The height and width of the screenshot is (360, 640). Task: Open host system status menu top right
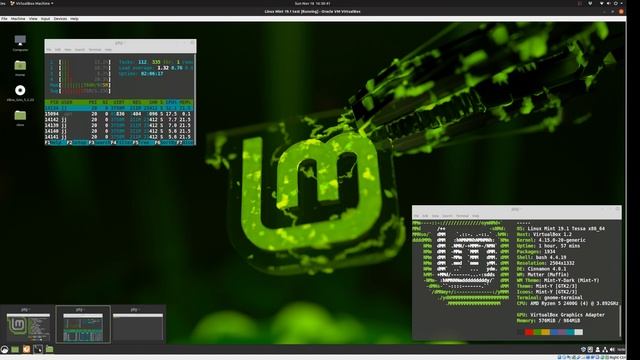611,3
